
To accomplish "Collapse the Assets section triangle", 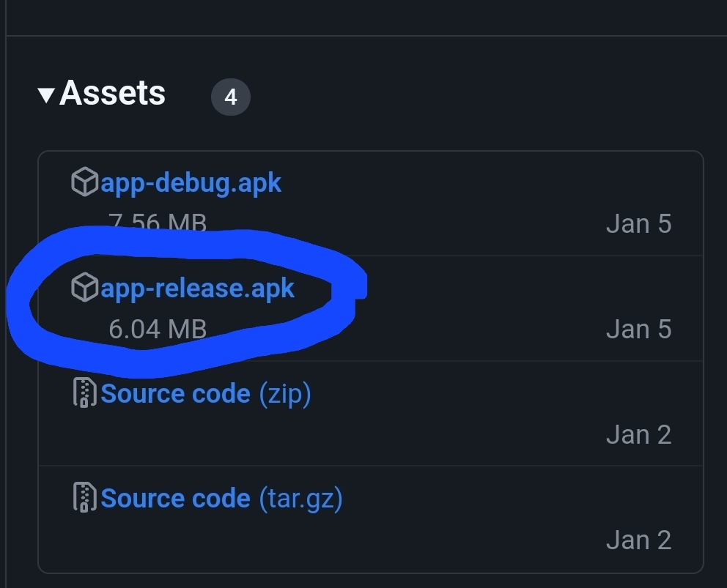I will click(46, 95).
